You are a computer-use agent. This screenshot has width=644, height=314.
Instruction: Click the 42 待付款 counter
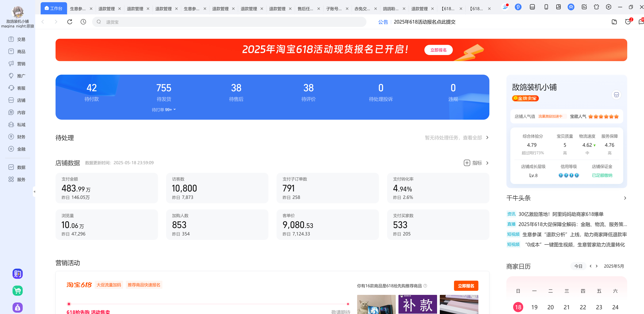click(91, 92)
